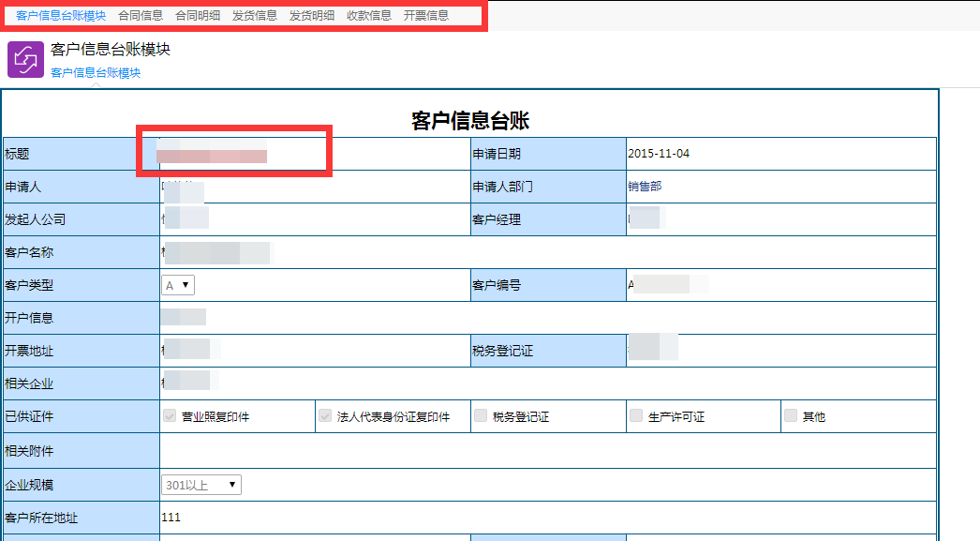
Task: Click the purple module icon
Action: [25, 59]
